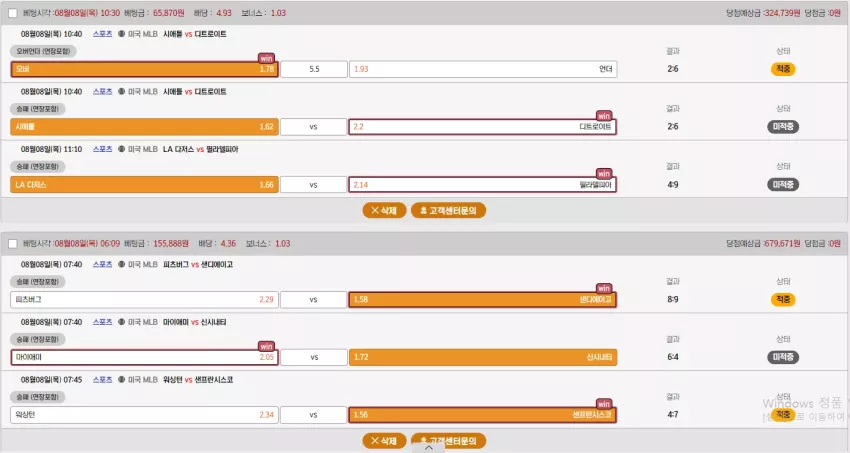This screenshot has height=453, width=850.
Task: Select the 신시내티 1.72 bet option
Action: 483,357
